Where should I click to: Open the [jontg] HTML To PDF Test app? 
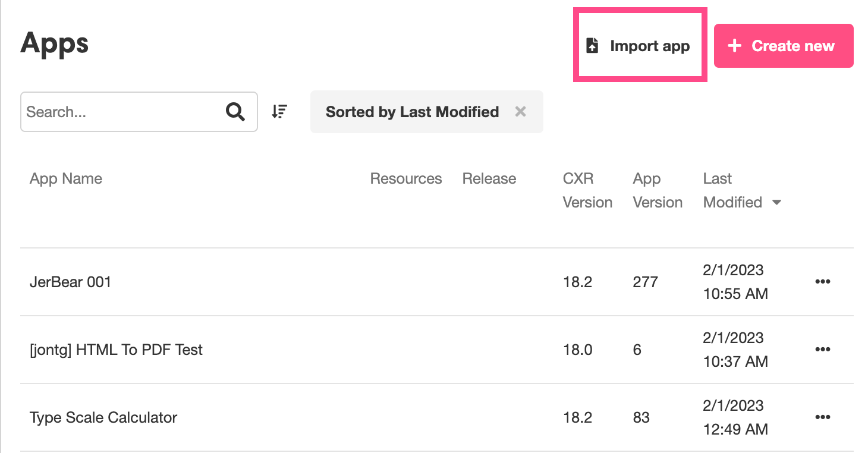(117, 350)
